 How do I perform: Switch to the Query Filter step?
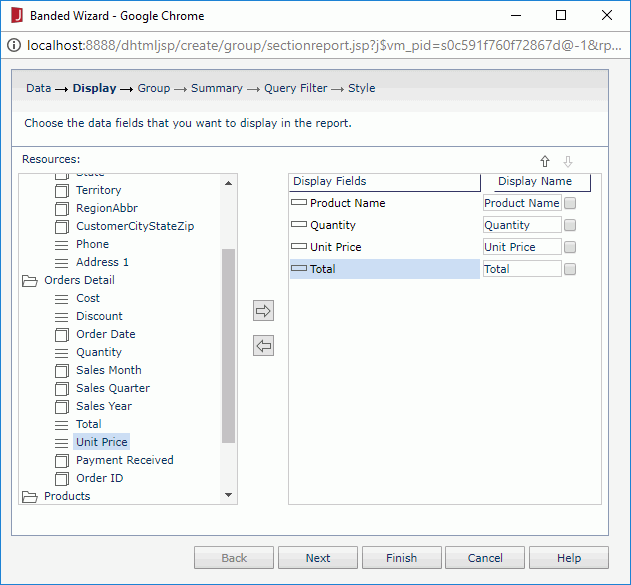(x=296, y=88)
